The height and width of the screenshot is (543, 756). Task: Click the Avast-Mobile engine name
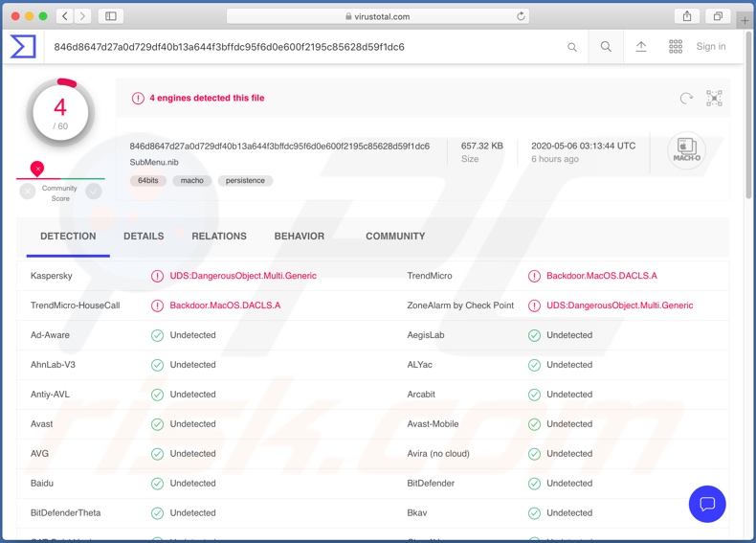coord(433,424)
